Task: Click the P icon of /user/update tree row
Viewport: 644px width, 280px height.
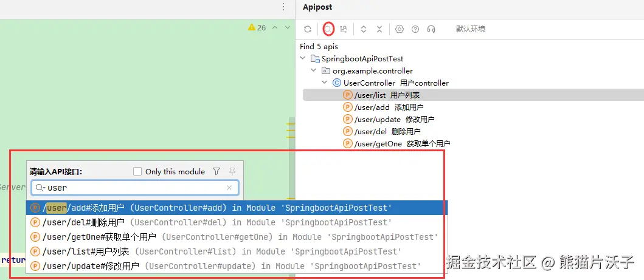Action: coord(348,119)
